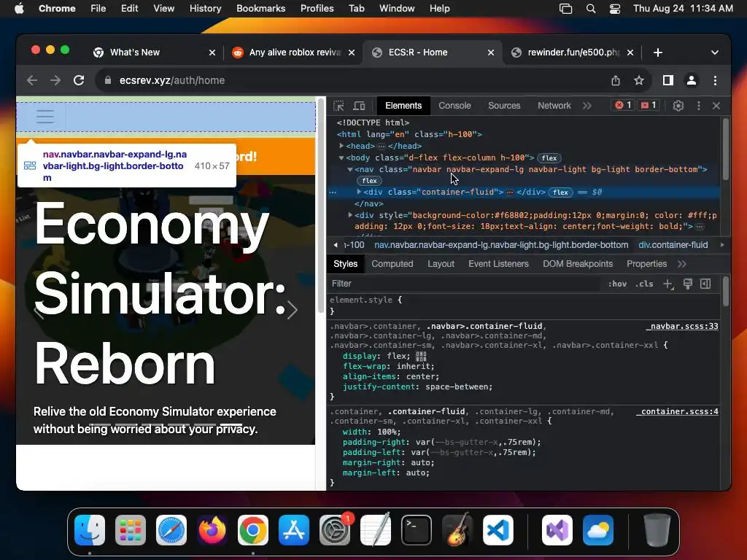Toggle the flex badge on body element
This screenshot has width=747, height=560.
549,158
